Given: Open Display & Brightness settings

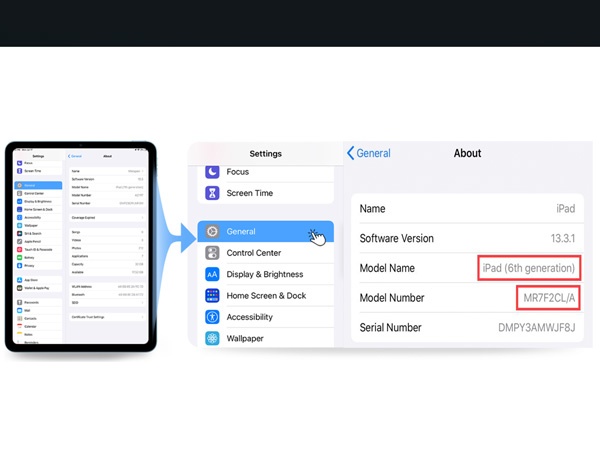Looking at the screenshot, I should click(266, 274).
